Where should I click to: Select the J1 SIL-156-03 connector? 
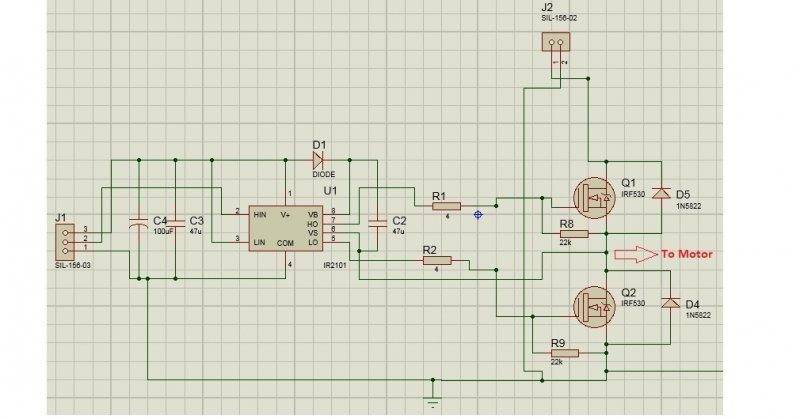(65, 242)
